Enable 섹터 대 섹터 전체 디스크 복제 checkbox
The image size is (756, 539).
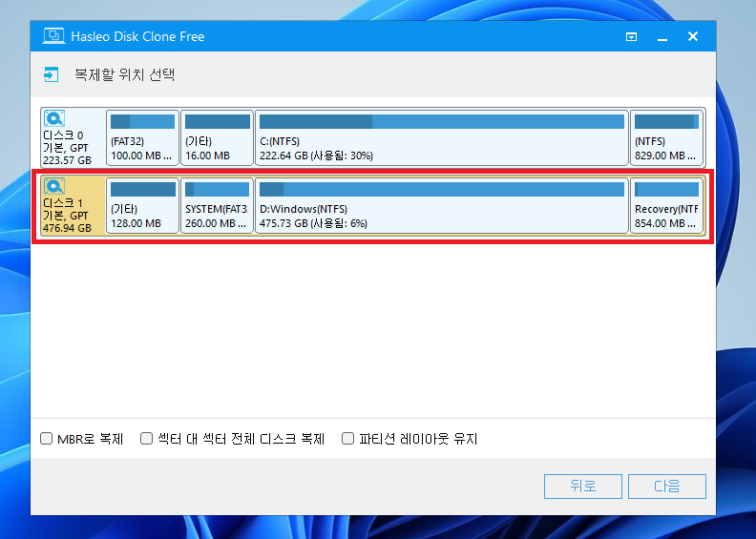click(x=147, y=438)
